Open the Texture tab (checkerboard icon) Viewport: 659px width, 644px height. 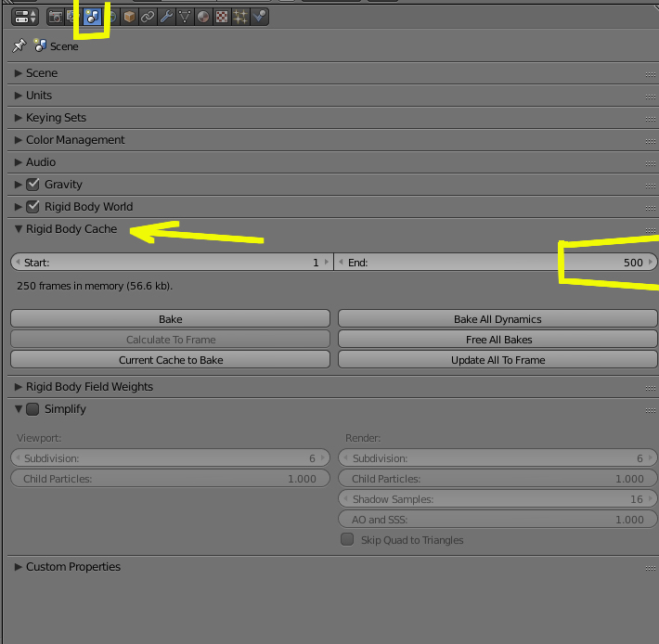[222, 17]
